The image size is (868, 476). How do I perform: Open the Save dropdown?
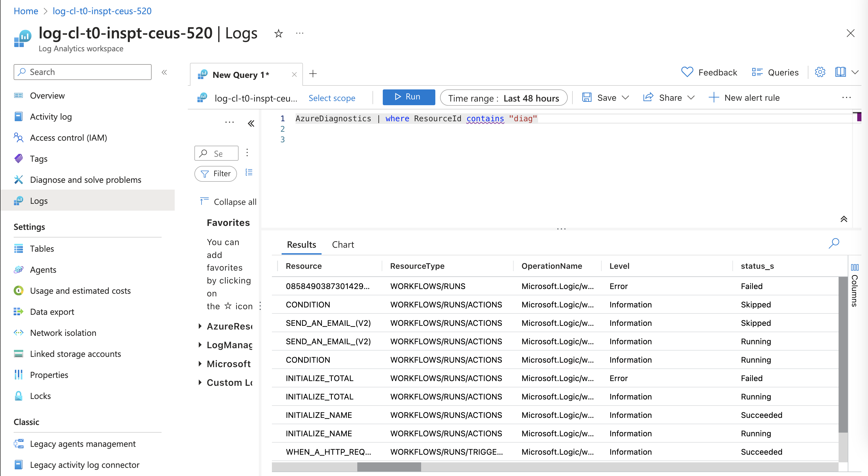(x=606, y=98)
